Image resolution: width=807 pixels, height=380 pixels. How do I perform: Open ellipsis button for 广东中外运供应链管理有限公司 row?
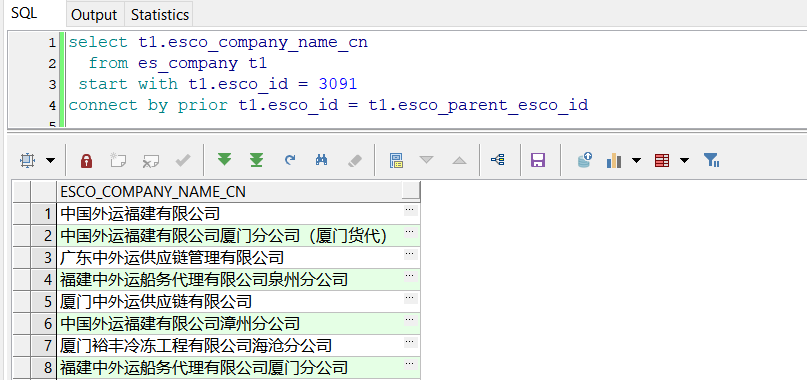point(410,253)
